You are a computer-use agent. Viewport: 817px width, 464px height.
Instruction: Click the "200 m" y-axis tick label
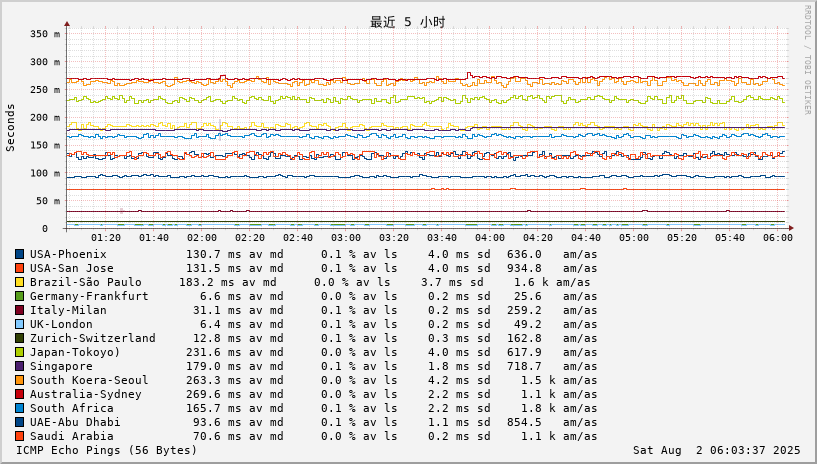click(45, 117)
